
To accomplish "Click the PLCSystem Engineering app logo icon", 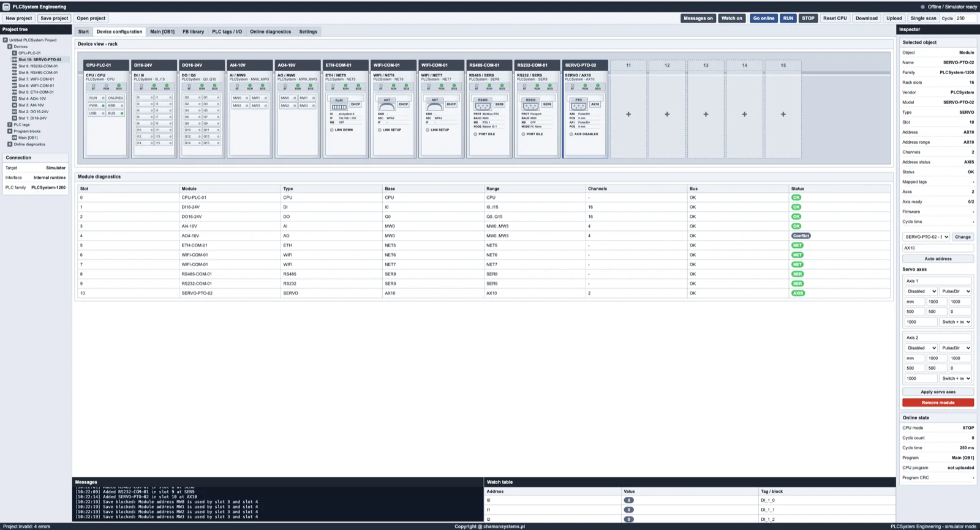I will coord(6,7).
